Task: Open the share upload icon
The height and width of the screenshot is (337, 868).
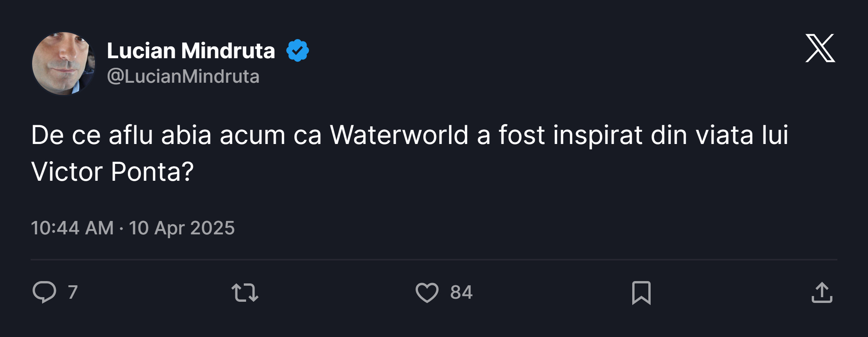Action: point(822,293)
